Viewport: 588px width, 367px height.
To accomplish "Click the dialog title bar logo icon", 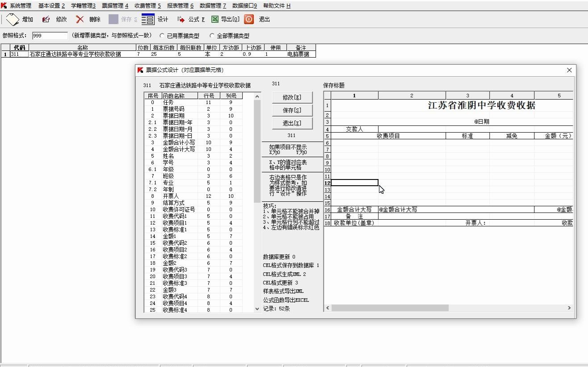I will pyautogui.click(x=140, y=70).
